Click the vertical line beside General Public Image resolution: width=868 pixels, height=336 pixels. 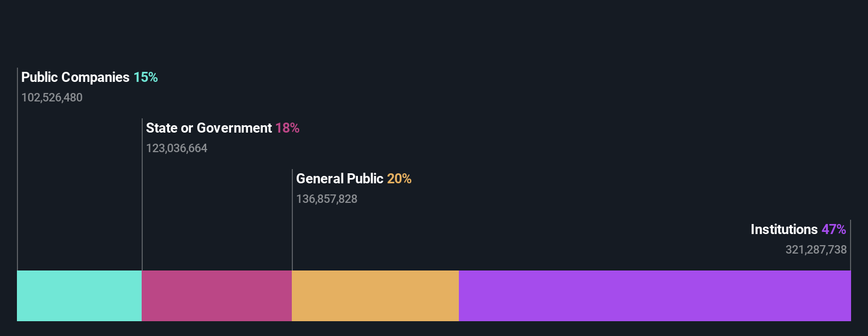[292, 220]
